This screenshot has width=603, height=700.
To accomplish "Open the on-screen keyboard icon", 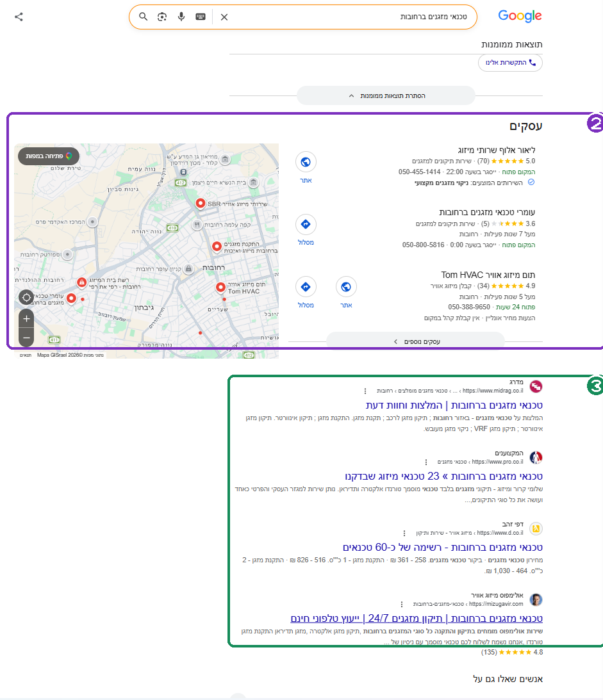I will tap(201, 17).
